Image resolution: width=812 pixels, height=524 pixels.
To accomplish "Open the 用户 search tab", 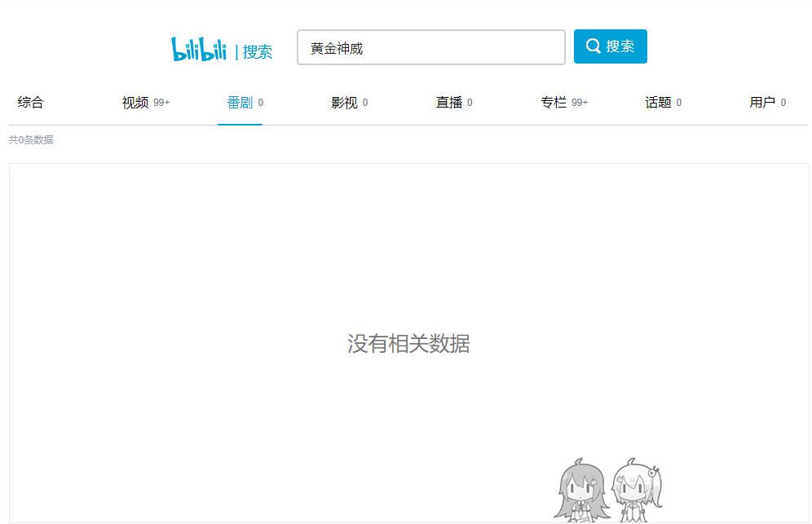I will click(761, 102).
